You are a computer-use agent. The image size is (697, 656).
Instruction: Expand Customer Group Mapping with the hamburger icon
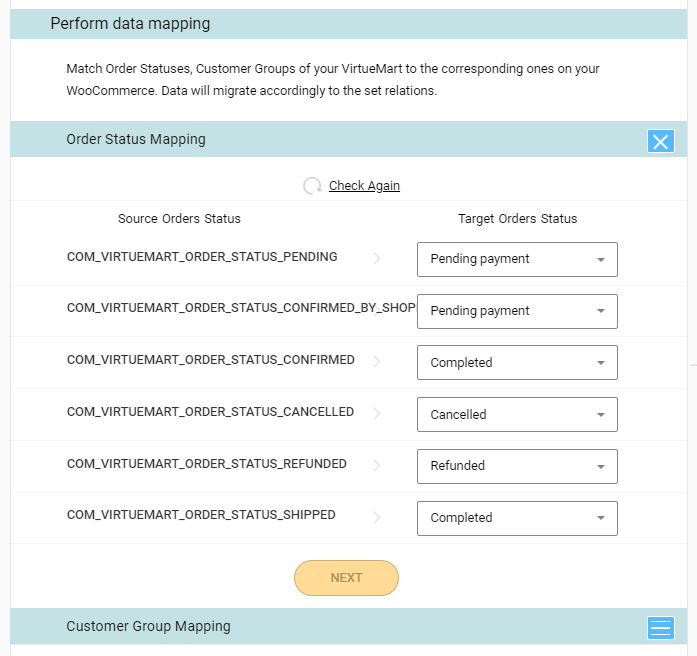[x=661, y=628]
